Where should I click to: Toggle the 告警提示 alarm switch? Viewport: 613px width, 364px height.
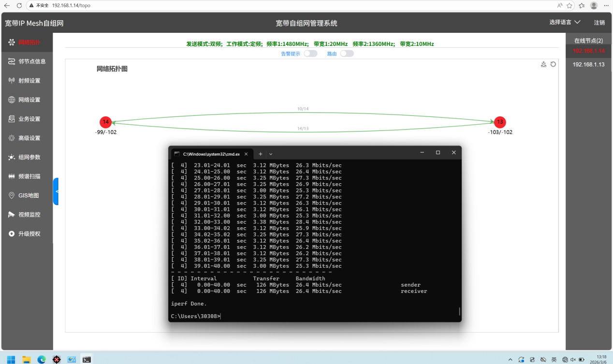tap(310, 54)
